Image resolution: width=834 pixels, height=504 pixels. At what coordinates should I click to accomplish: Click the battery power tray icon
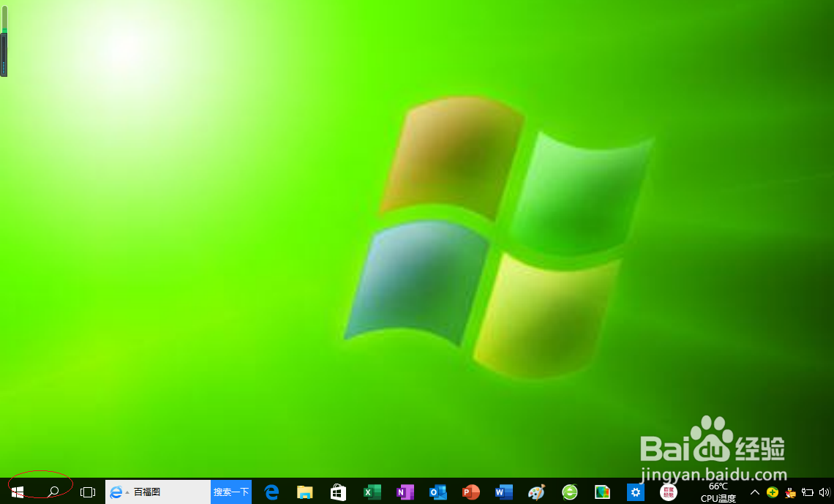(808, 492)
